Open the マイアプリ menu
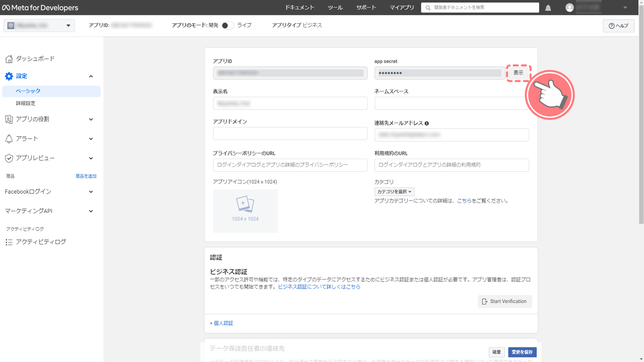The image size is (644, 362). coord(402,7)
